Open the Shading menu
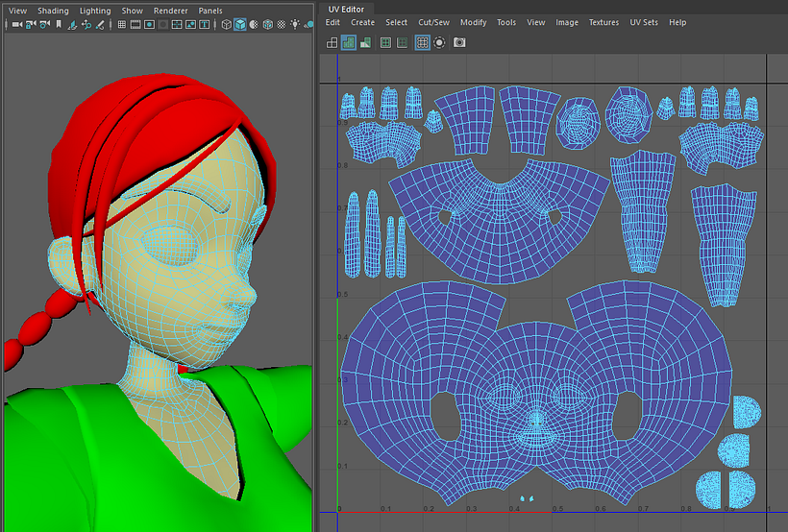Screen dimensions: 788x532 coord(53,11)
